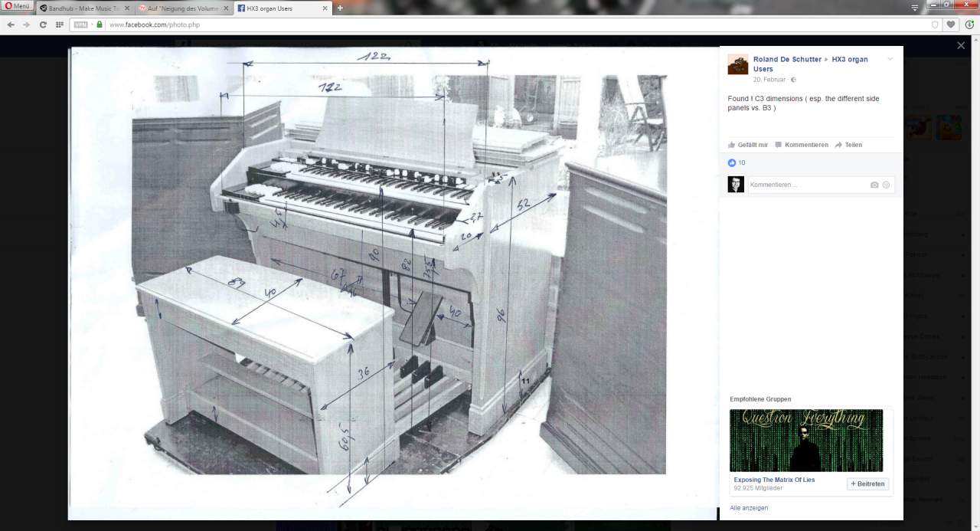The image size is (980, 531).
Task: Click the shield icon in address bar
Action: 935,25
